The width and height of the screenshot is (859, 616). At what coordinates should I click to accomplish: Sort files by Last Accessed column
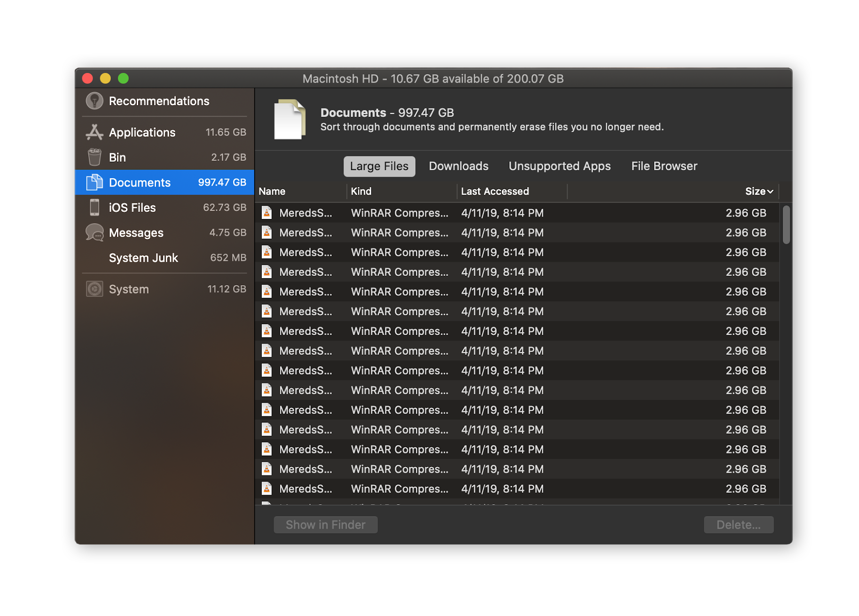[x=495, y=192]
